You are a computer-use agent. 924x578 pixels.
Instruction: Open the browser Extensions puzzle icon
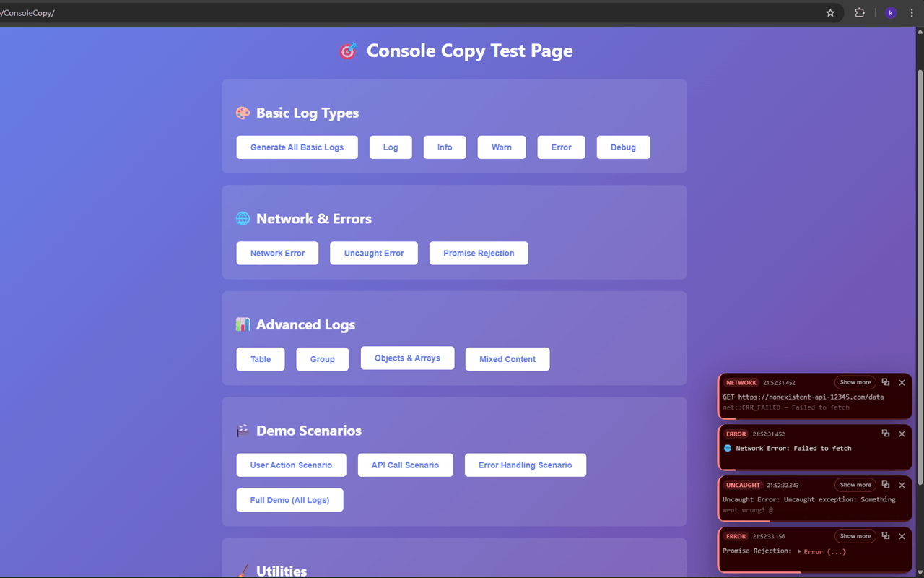[860, 13]
